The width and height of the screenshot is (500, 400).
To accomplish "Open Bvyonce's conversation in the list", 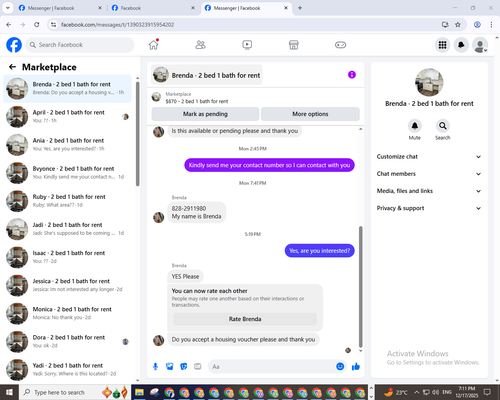I will 68,173.
